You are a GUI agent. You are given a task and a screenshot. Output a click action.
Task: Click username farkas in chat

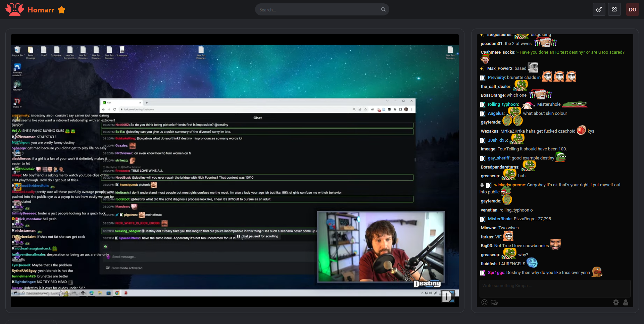(487, 237)
